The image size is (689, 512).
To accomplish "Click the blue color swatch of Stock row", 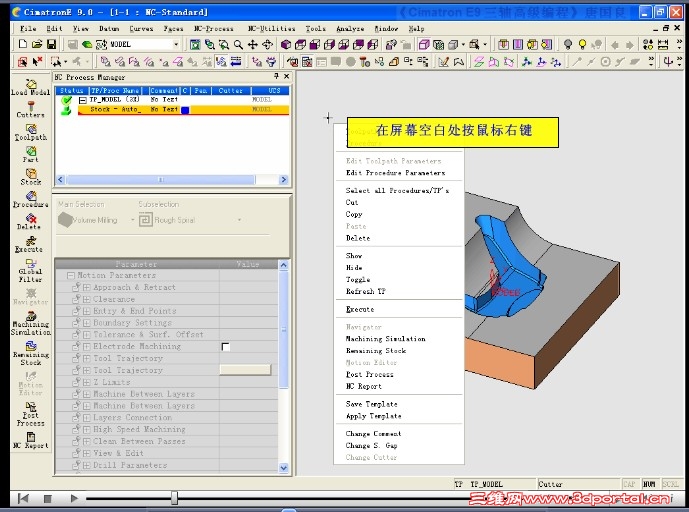I will (x=185, y=110).
